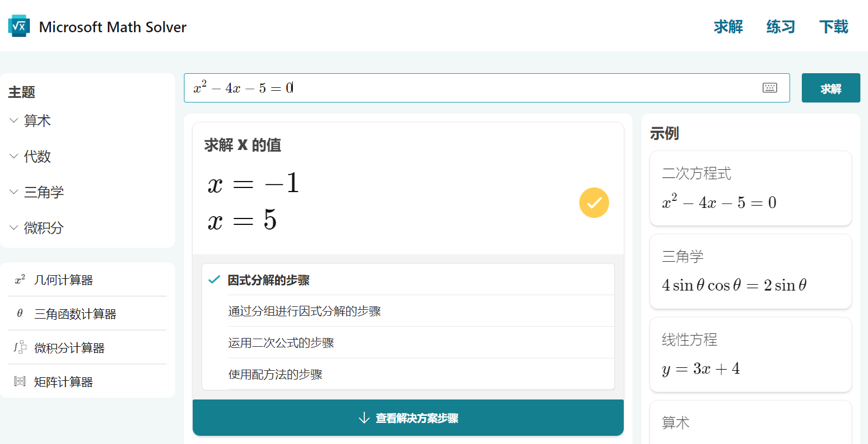
Task: Click the down arrow icon in 查看解决方案步骤
Action: coord(364,418)
